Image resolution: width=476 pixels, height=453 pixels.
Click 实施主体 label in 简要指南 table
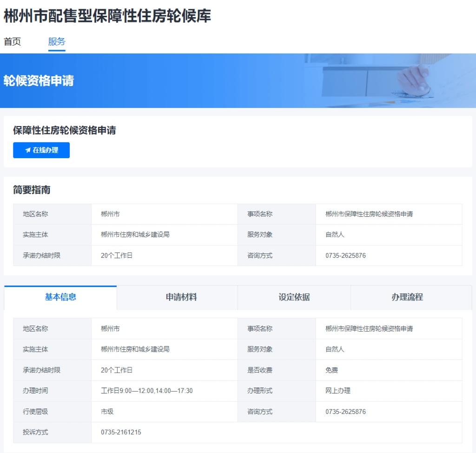[35, 235]
